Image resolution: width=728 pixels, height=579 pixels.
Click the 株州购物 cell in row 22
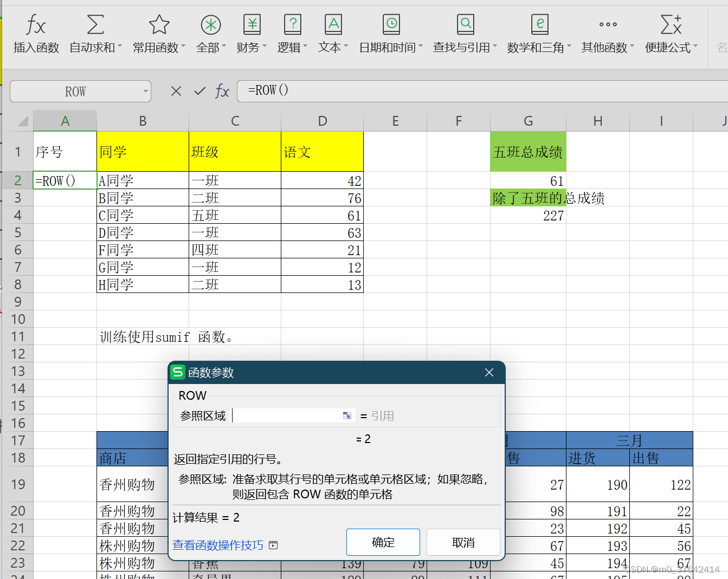click(133, 545)
